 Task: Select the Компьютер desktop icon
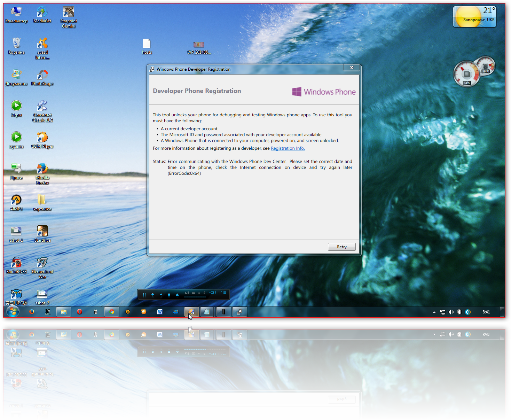pos(16,15)
